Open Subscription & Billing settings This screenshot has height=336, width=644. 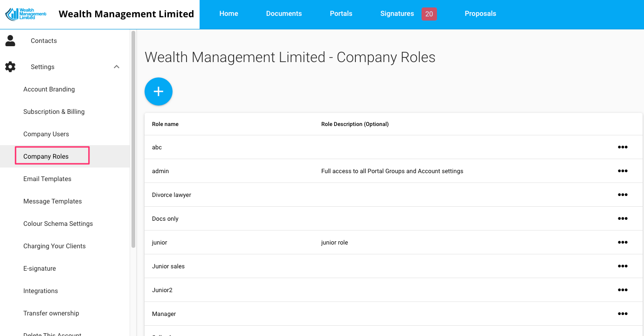tap(54, 112)
